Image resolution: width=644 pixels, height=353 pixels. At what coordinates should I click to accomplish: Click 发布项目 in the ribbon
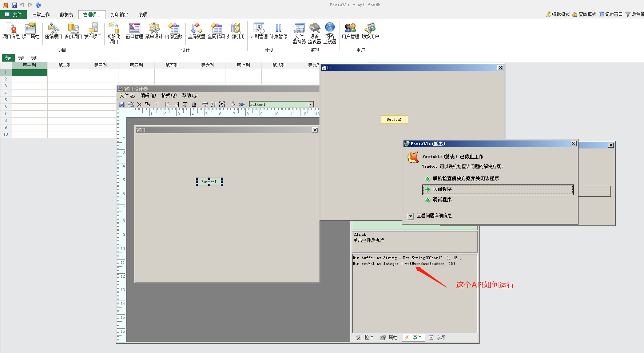(93, 31)
